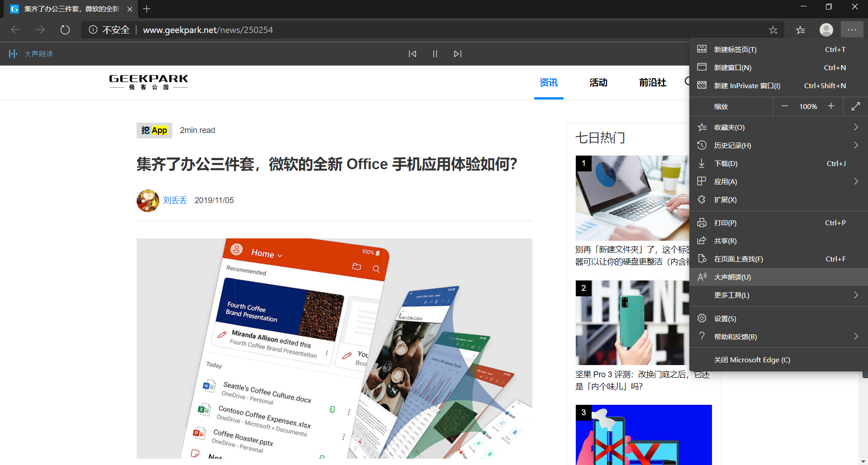This screenshot has height=465, width=868.
Task: Close the current geekpark tab
Action: tap(130, 9)
